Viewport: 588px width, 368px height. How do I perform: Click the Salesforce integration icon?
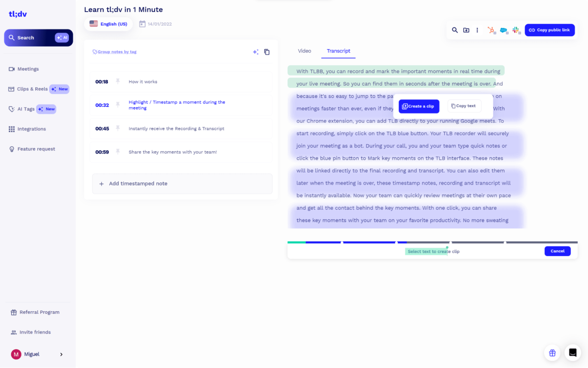(x=504, y=30)
